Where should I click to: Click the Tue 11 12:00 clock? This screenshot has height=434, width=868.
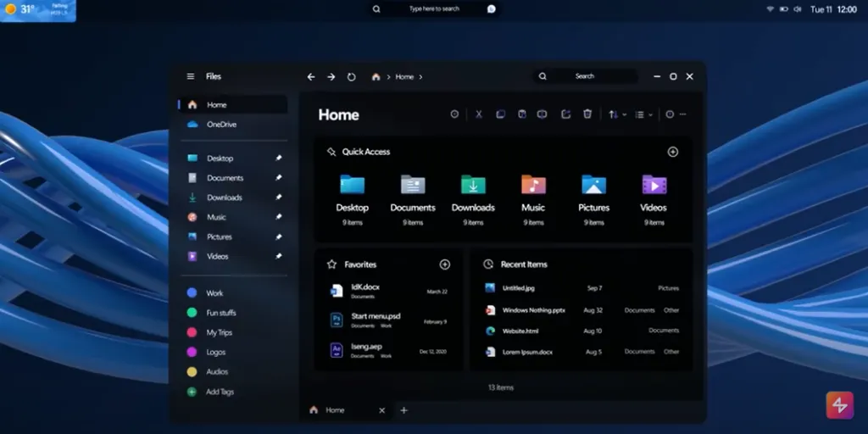click(833, 9)
